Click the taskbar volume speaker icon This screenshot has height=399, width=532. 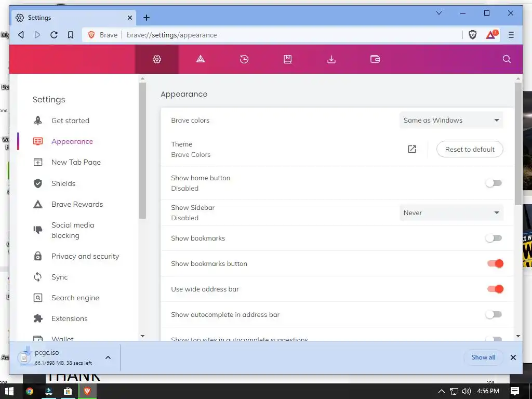coord(467,391)
